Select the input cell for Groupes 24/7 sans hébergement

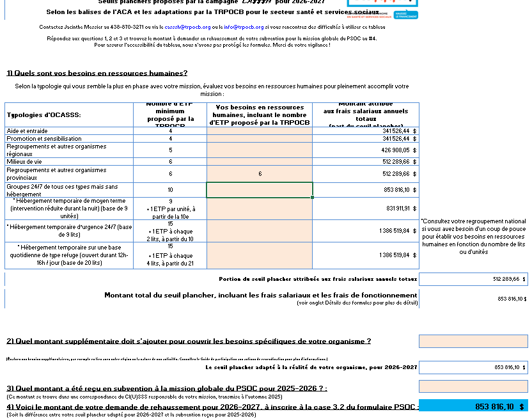(x=259, y=190)
